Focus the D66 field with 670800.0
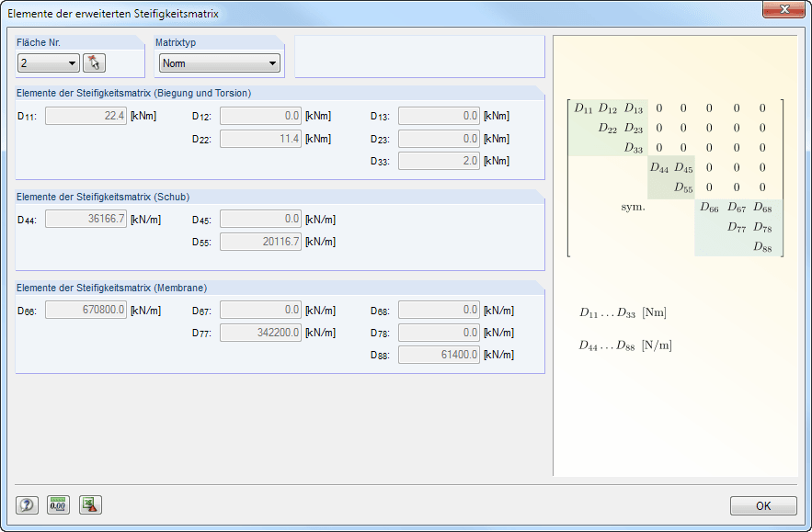The width and height of the screenshot is (812, 532). click(x=86, y=310)
